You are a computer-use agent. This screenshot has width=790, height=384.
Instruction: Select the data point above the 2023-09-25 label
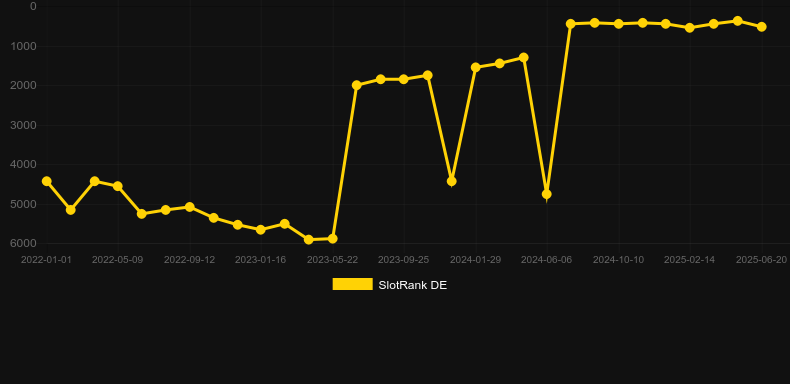(404, 79)
